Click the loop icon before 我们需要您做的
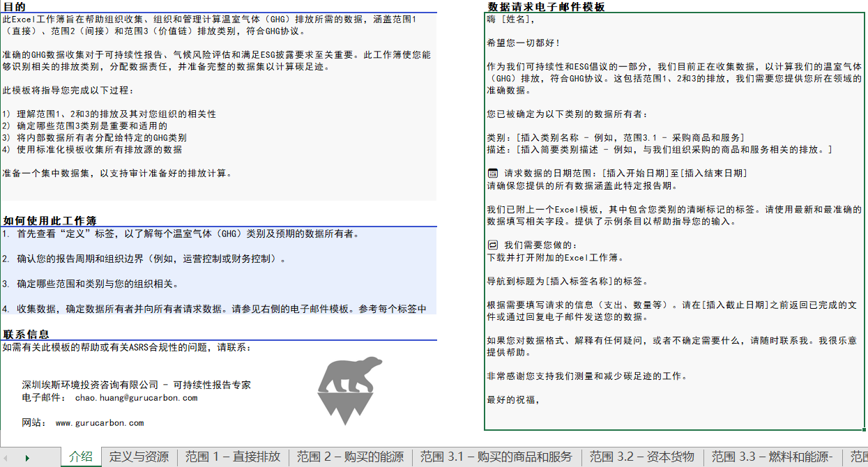Image resolution: width=868 pixels, height=467 pixels. tap(492, 245)
